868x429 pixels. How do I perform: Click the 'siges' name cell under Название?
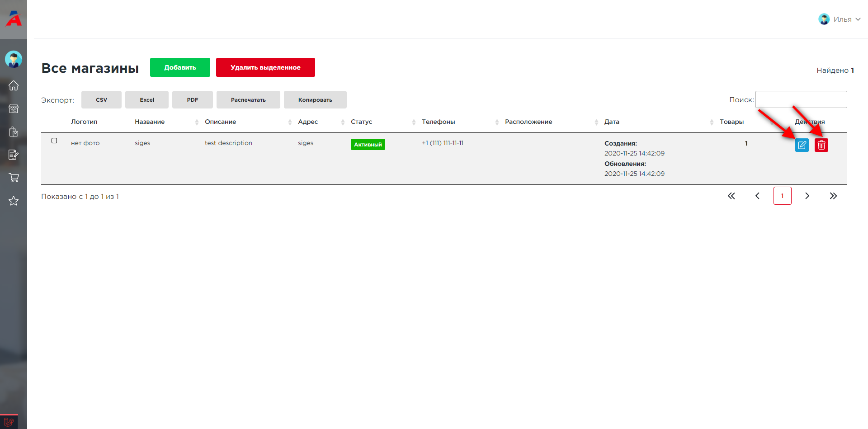[142, 143]
